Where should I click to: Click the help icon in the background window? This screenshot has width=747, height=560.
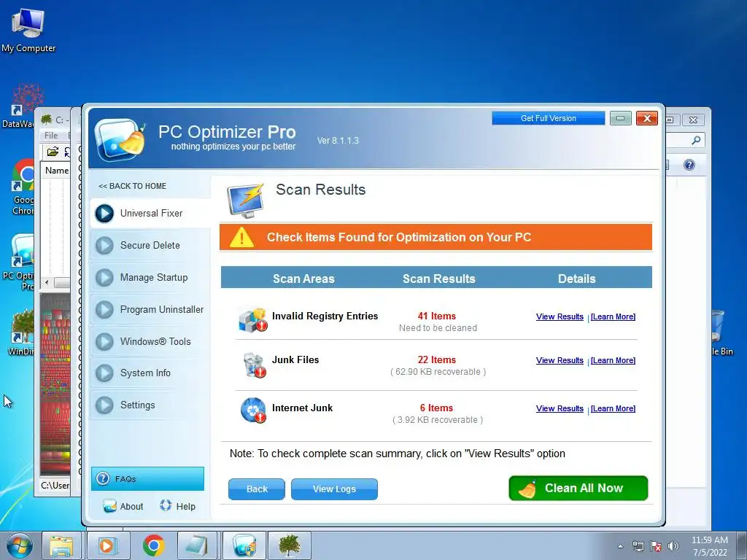[689, 165]
